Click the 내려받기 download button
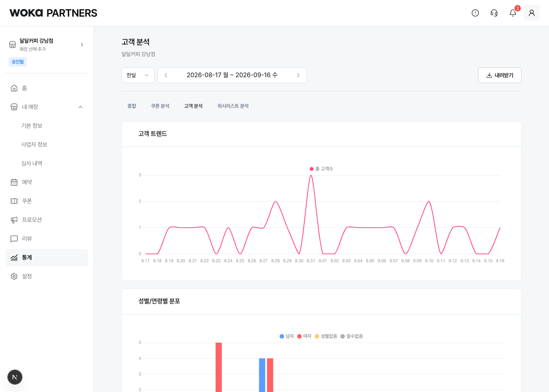 pos(500,75)
